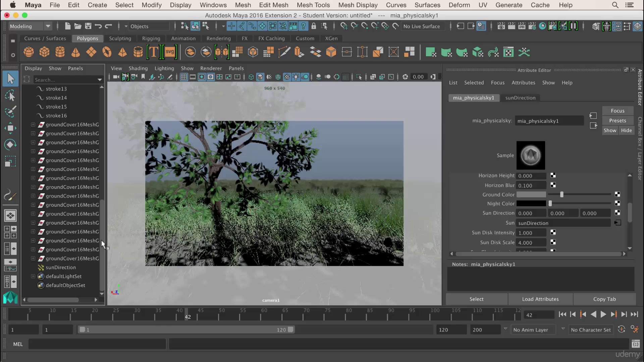Viewport: 644px width, 362px height.
Task: Click the Save Scene icon
Action: click(x=88, y=26)
